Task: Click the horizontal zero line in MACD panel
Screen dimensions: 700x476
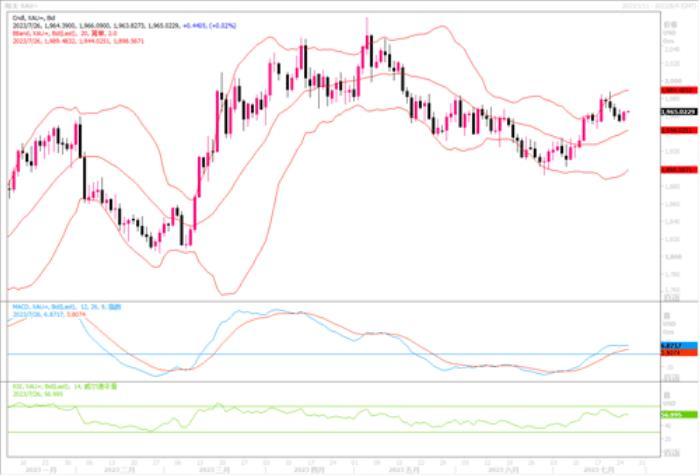Action: click(300, 354)
